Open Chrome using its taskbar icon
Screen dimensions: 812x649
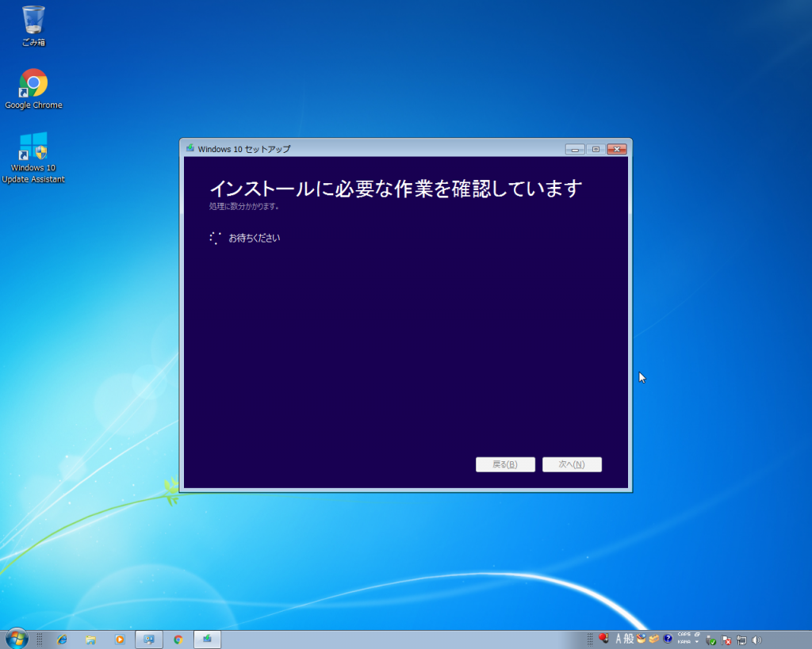pyautogui.click(x=178, y=639)
